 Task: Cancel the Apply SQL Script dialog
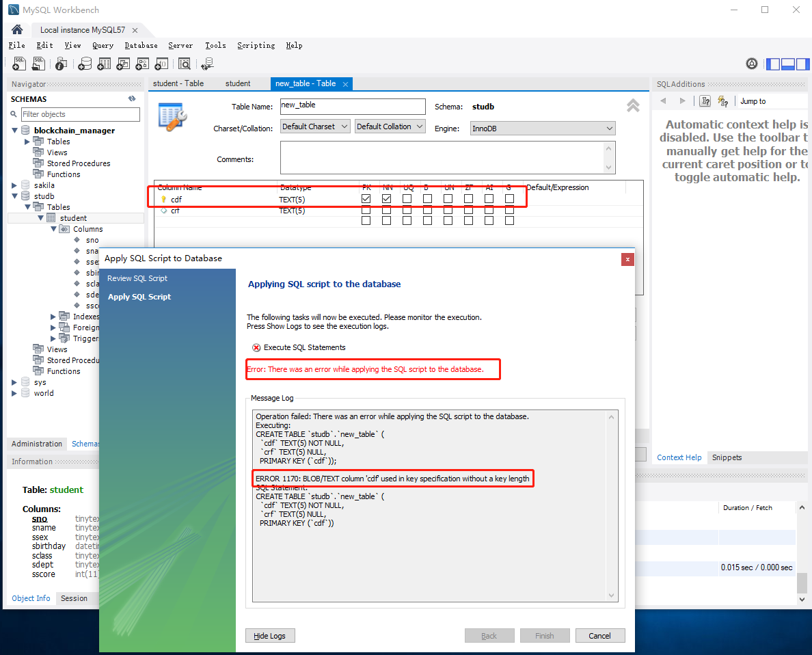[x=599, y=635]
